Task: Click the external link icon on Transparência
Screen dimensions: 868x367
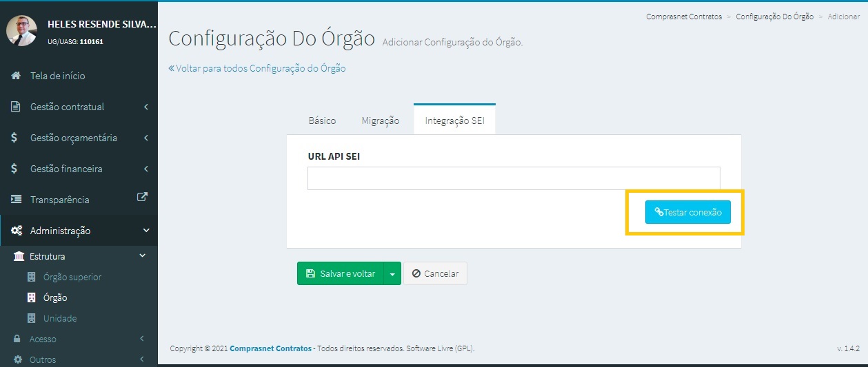Action: [143, 197]
